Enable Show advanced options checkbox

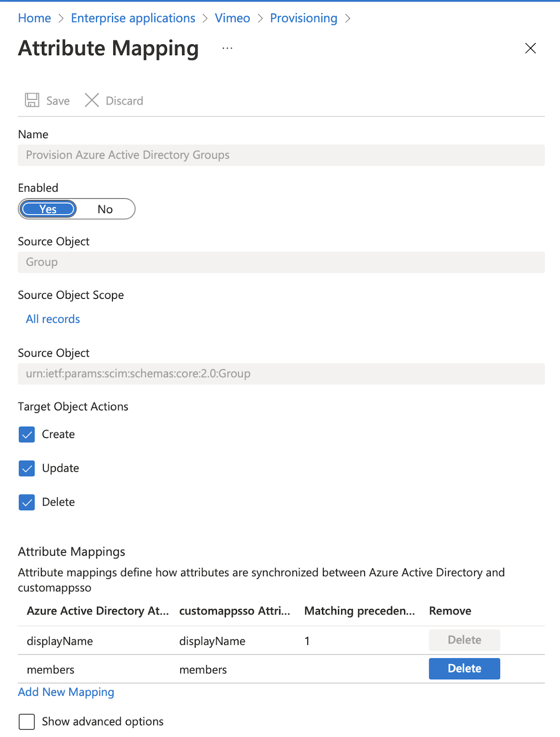[27, 722]
